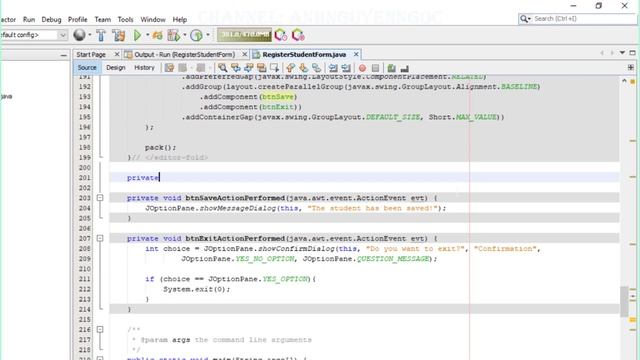Click the Clean and Build Project icon
This screenshot has height=360, width=640.
pyautogui.click(x=119, y=36)
